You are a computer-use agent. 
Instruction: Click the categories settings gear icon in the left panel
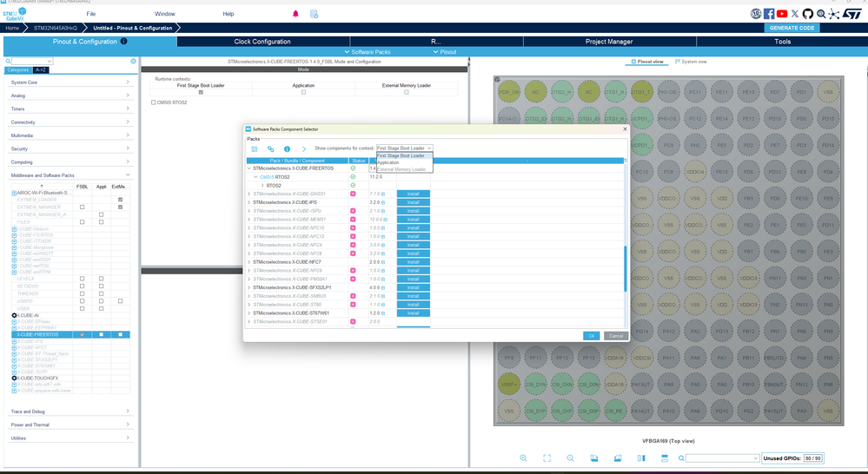134,62
